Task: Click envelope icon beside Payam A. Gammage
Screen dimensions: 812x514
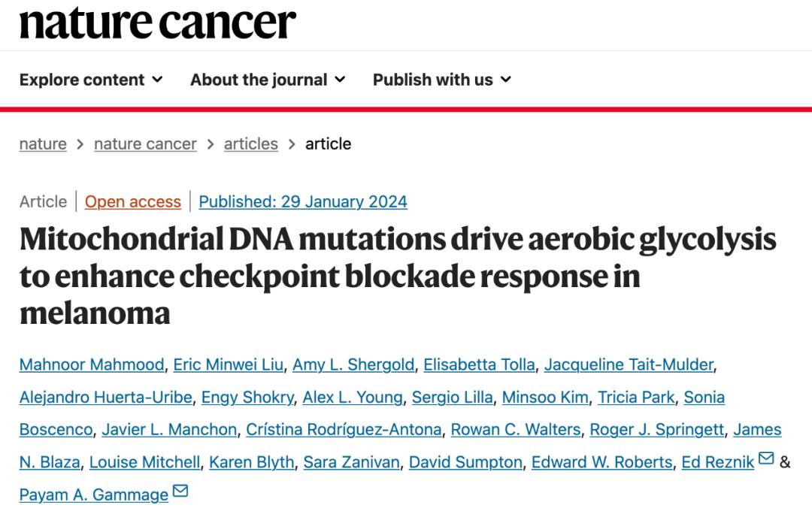Action: pyautogui.click(x=180, y=490)
